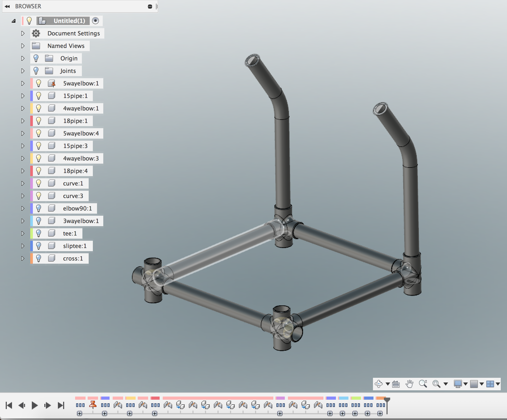Screen dimensions: 507x420
Task: Collapse the Browser panel with the double-arrow icon
Action: [x=7, y=6]
